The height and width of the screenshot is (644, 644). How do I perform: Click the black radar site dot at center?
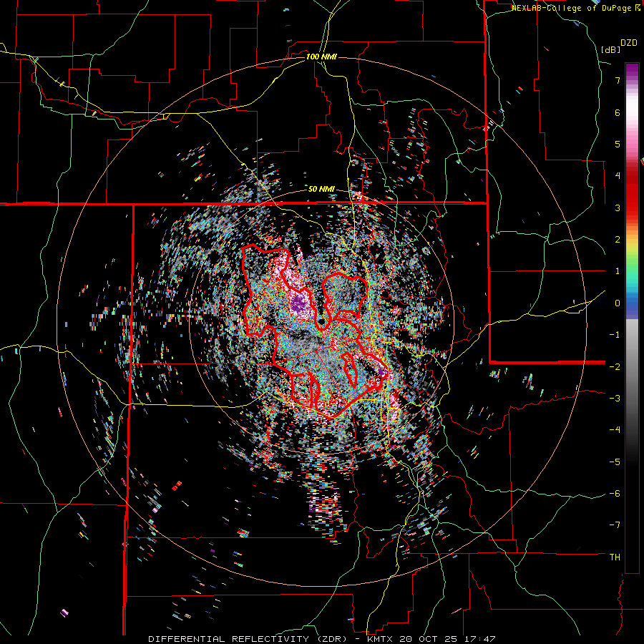tap(321, 321)
